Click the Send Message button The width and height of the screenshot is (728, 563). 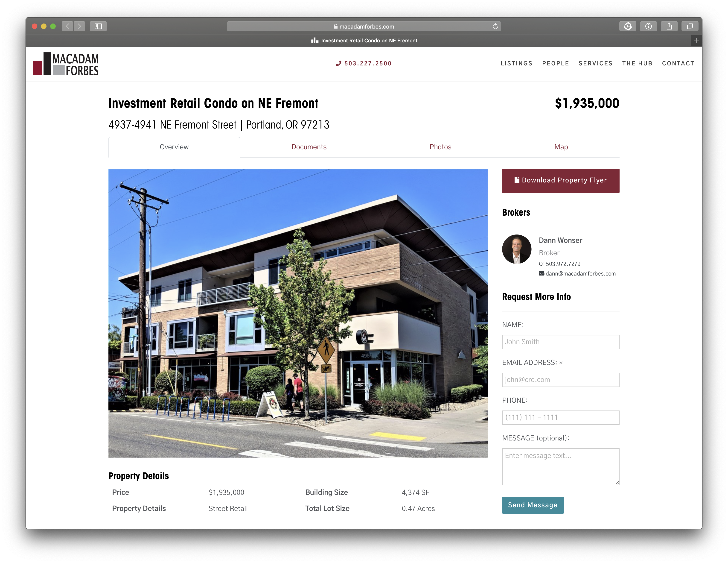pos(532,505)
